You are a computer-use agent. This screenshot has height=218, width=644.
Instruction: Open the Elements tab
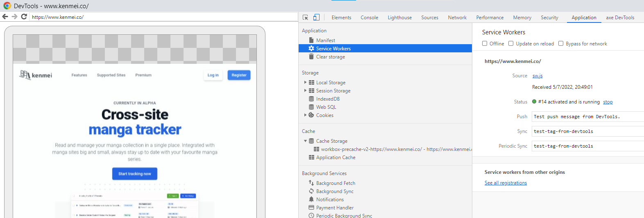tap(341, 18)
